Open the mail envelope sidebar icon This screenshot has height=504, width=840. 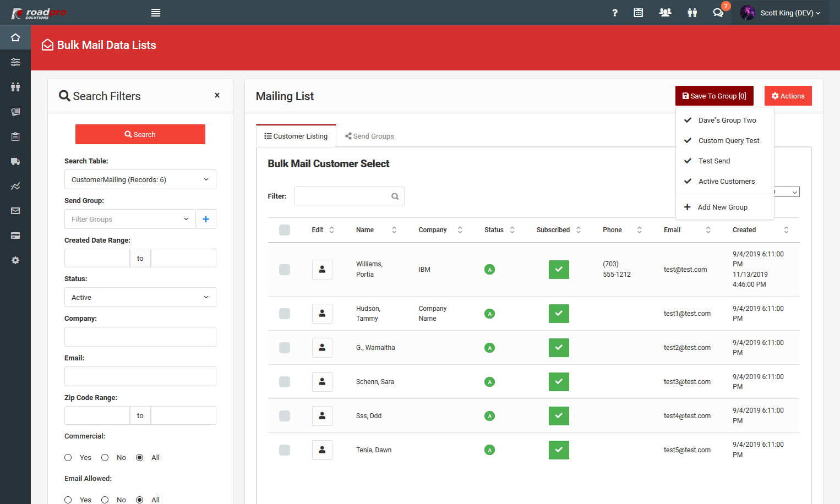(x=15, y=211)
